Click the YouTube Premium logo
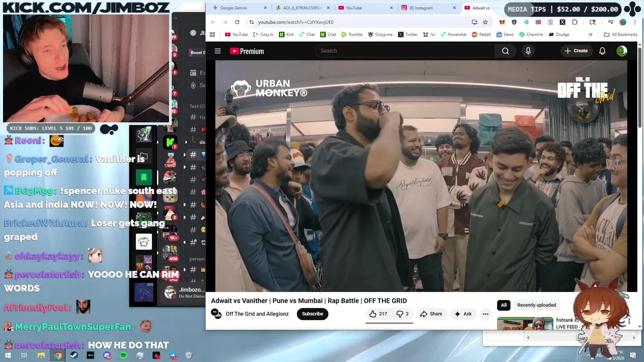The height and width of the screenshot is (362, 644). pyautogui.click(x=247, y=51)
